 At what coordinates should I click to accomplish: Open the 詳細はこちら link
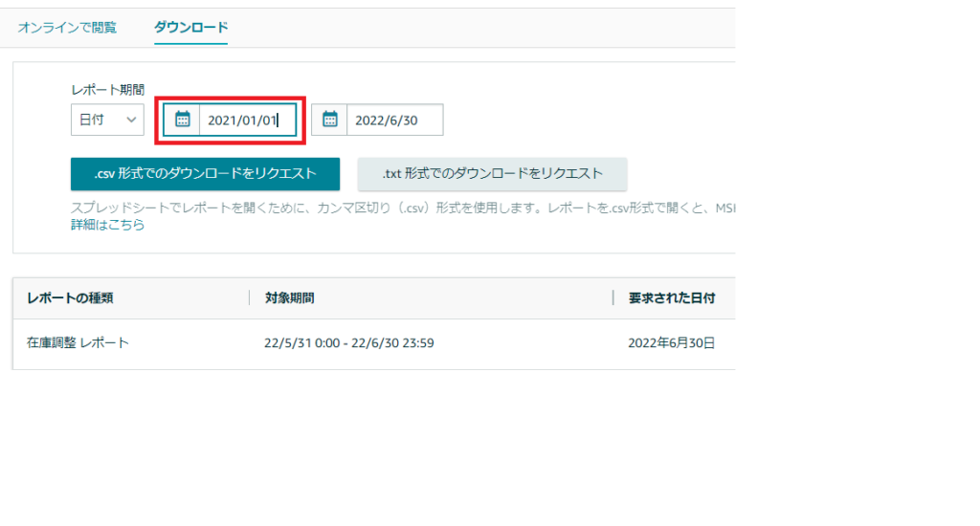(x=107, y=225)
